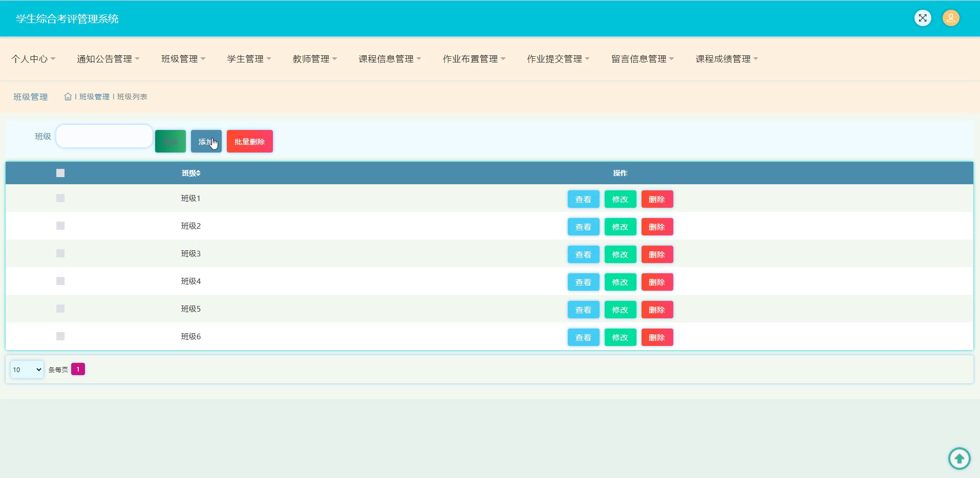Click 修改 for 班级4
The image size is (980, 478).
tap(620, 282)
